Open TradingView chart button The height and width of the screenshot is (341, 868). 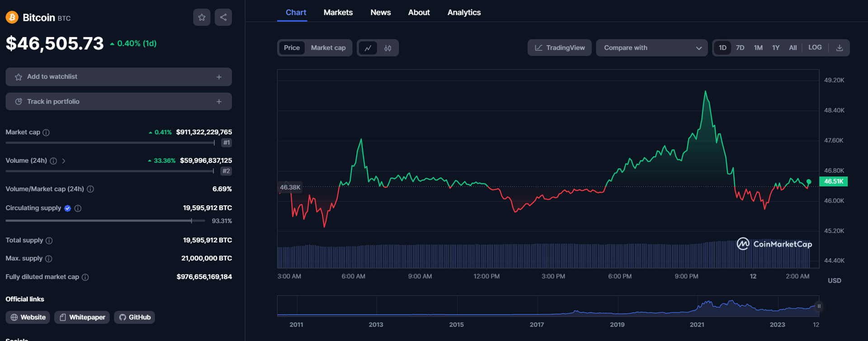[560, 48]
